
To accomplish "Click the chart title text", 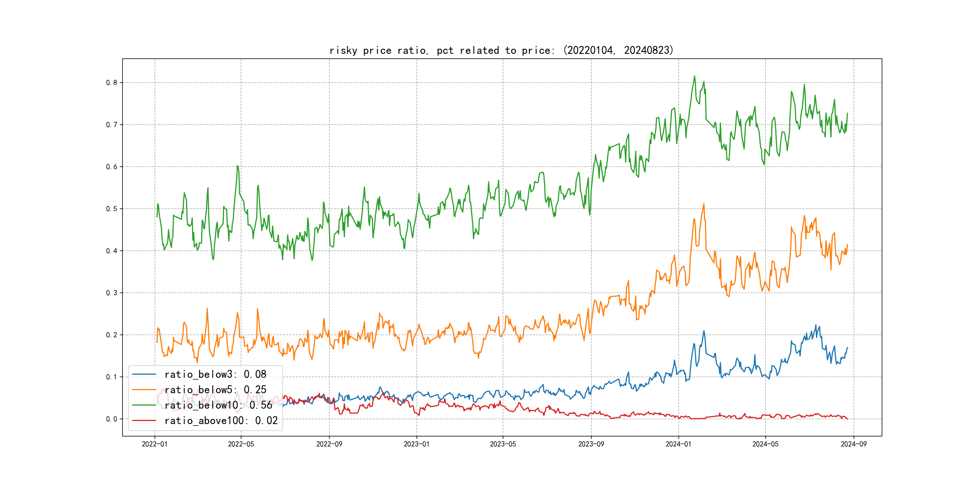I will click(501, 50).
